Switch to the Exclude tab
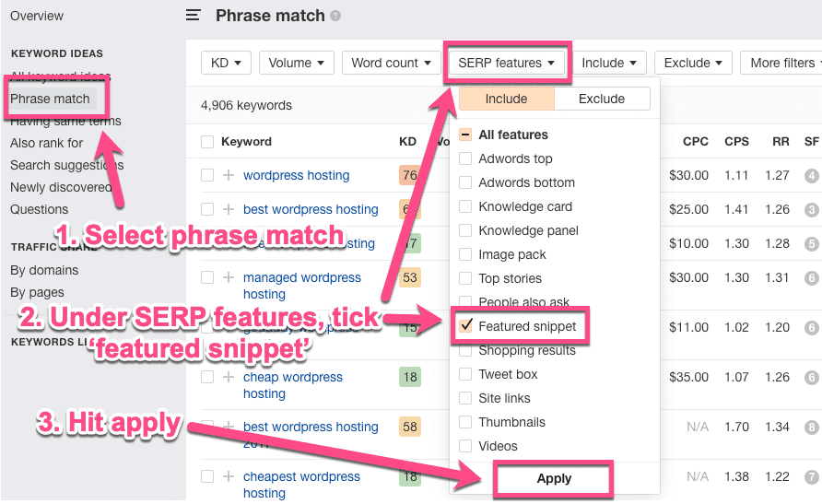 coord(602,99)
